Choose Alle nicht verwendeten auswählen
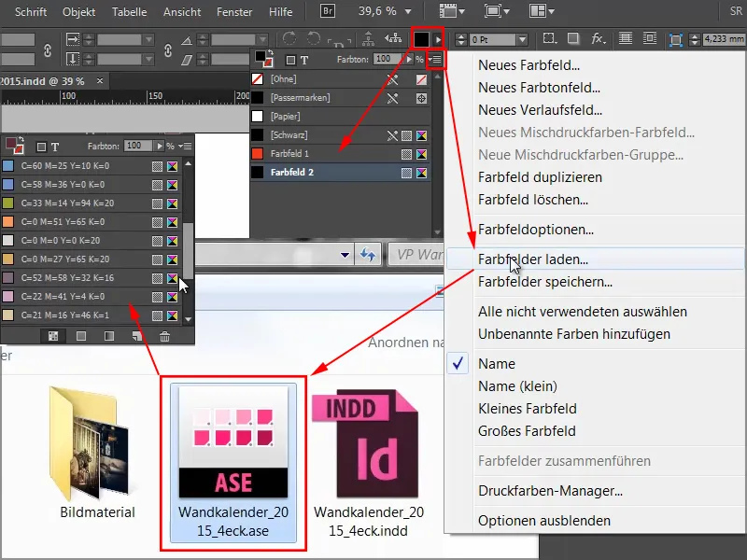The height and width of the screenshot is (560, 747). 582,312
